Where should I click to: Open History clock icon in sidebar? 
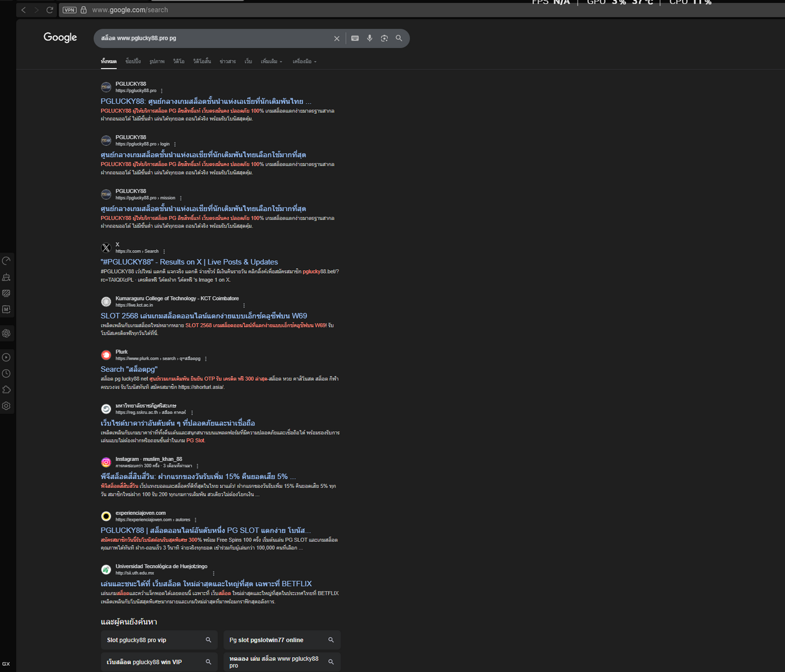pos(6,373)
